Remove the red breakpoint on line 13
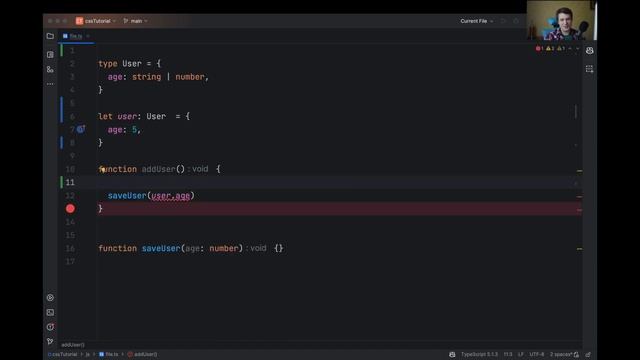 click(70, 209)
